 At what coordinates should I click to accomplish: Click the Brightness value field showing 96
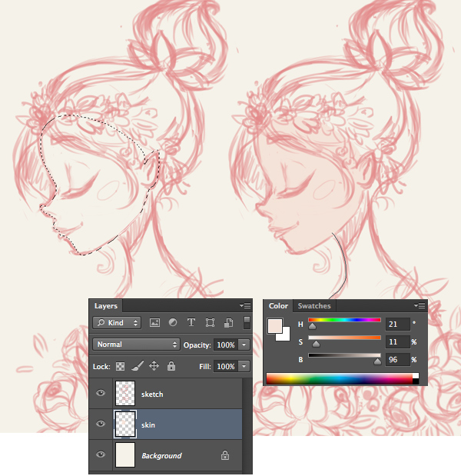pyautogui.click(x=398, y=360)
